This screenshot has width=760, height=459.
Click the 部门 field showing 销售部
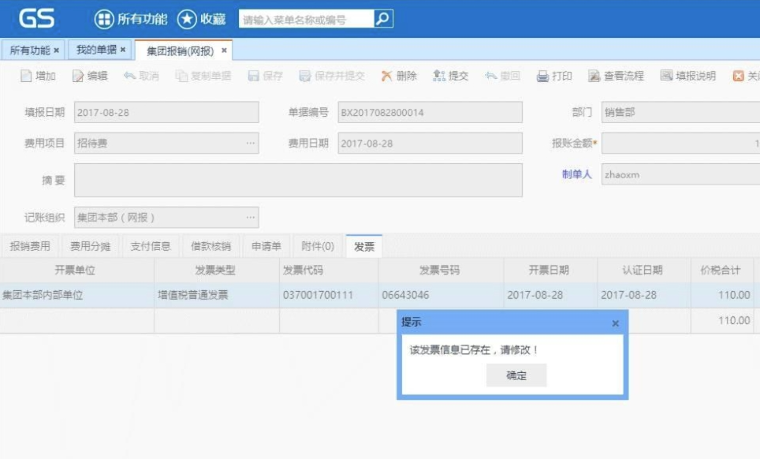(x=681, y=112)
